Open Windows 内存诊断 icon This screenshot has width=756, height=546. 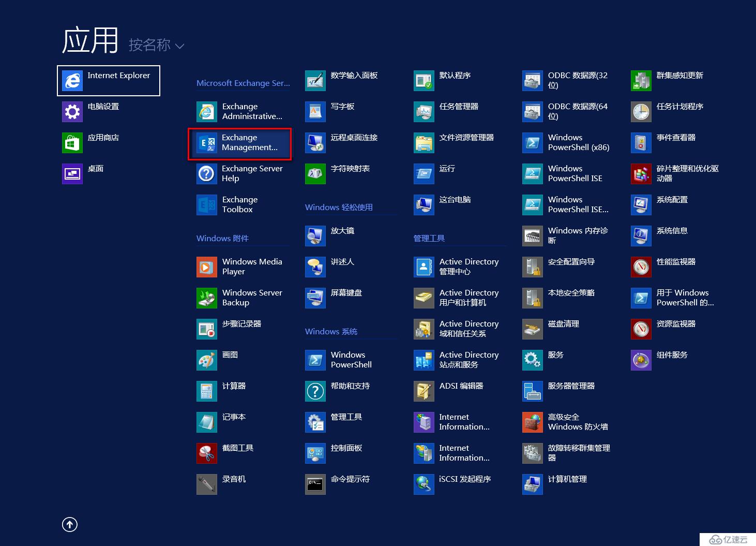click(x=533, y=236)
